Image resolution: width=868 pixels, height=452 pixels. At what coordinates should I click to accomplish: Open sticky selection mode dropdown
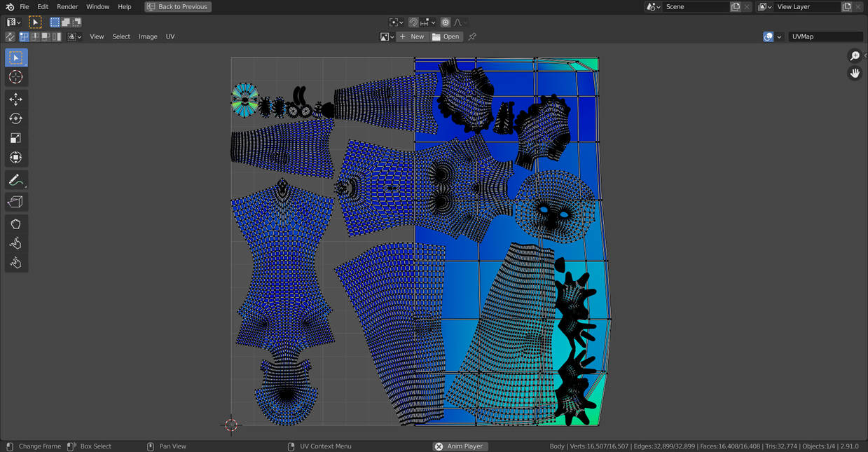[74, 36]
